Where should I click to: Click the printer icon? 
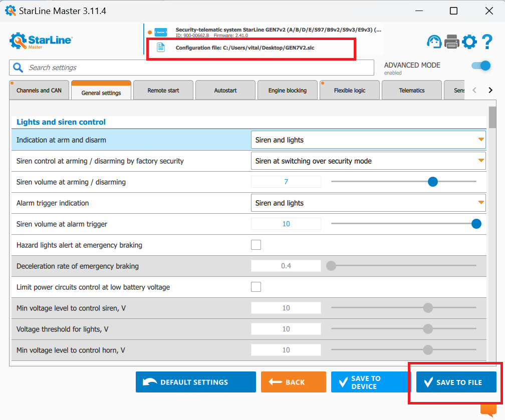pos(452,42)
